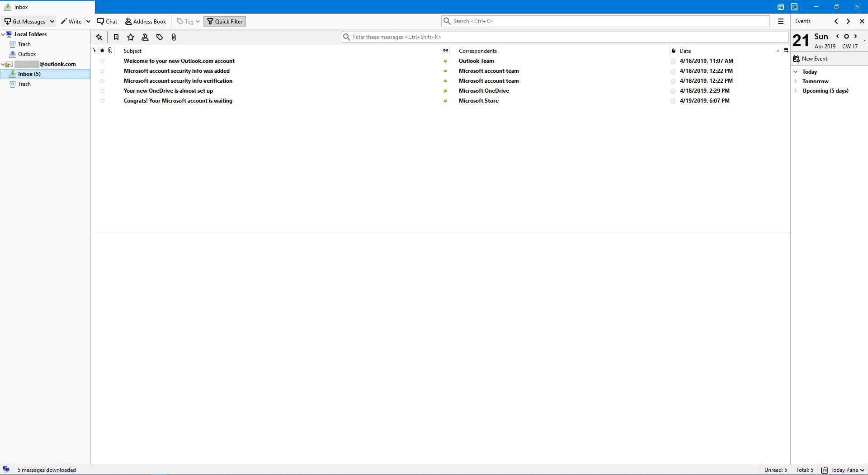Go to next day in mini calendar
The height and width of the screenshot is (475, 868).
tap(855, 37)
